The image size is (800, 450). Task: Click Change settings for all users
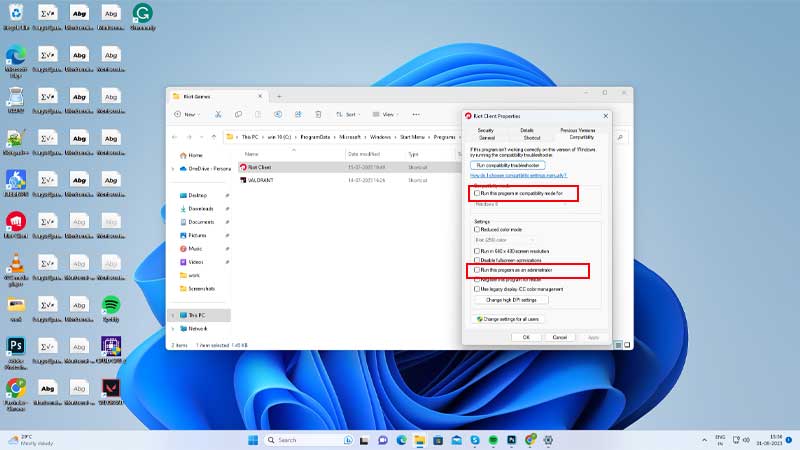click(x=508, y=319)
